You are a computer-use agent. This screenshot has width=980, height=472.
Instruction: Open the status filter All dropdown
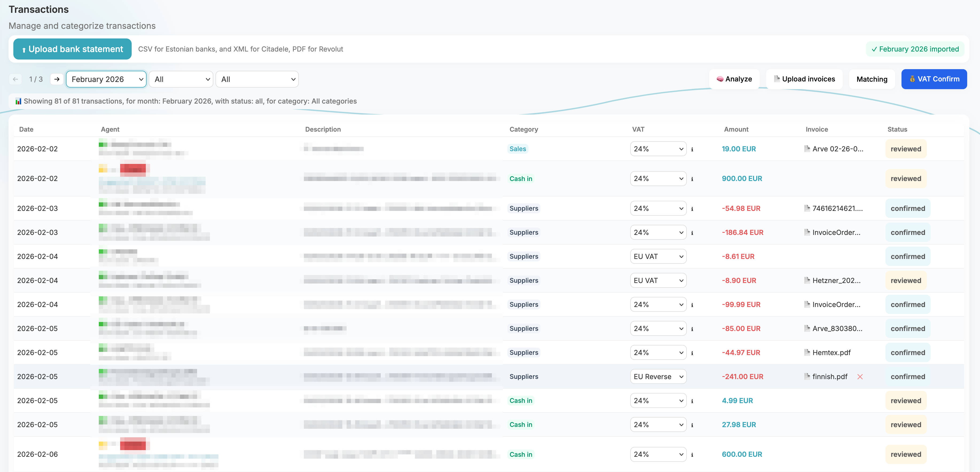[182, 79]
